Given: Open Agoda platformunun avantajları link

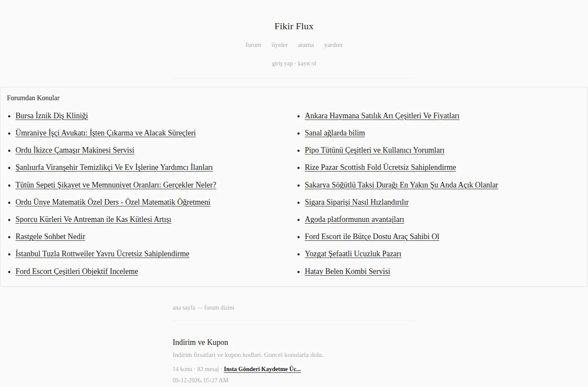Looking at the screenshot, I should [354, 219].
